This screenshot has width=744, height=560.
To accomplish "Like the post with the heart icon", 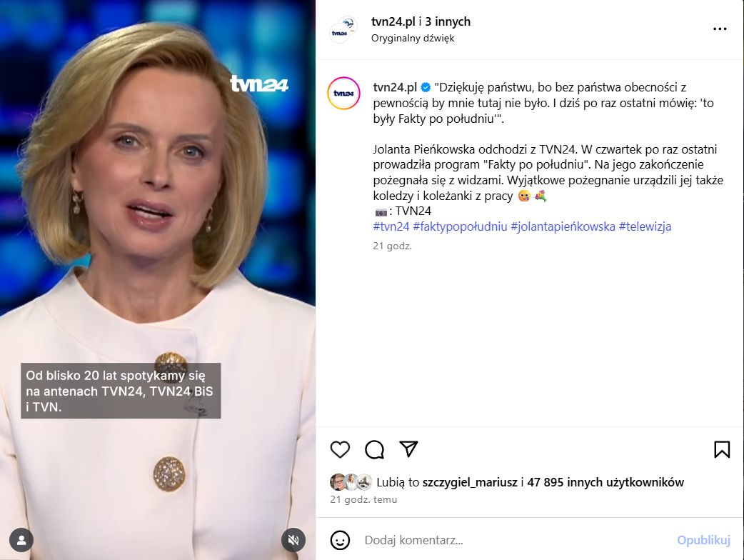I will tap(340, 449).
